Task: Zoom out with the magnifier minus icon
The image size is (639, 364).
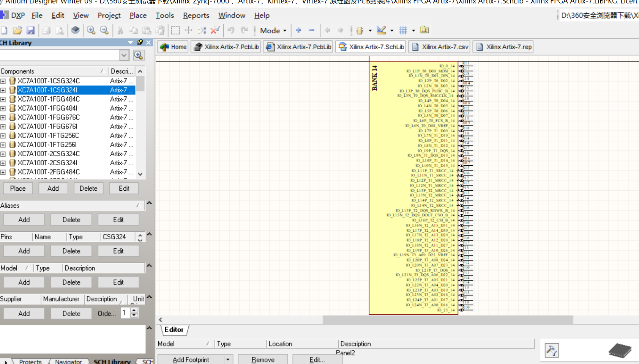Action: tap(104, 30)
